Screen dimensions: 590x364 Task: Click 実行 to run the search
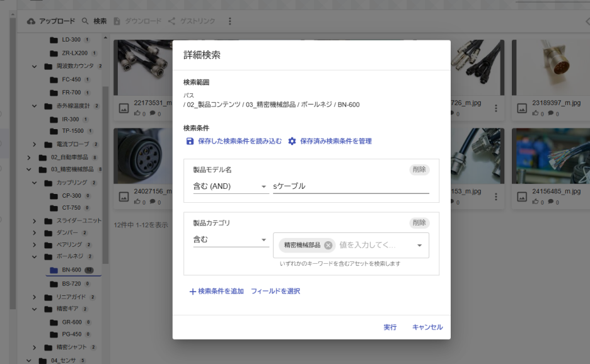click(390, 327)
